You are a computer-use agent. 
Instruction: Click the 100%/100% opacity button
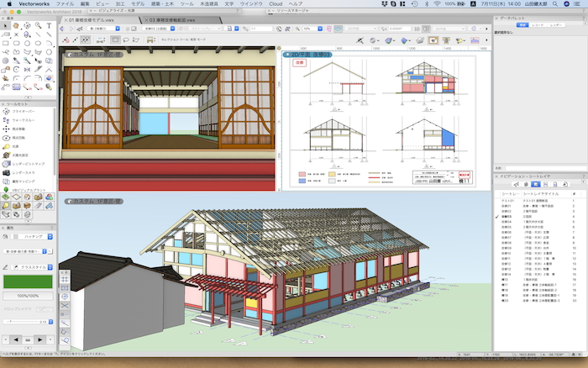click(27, 297)
